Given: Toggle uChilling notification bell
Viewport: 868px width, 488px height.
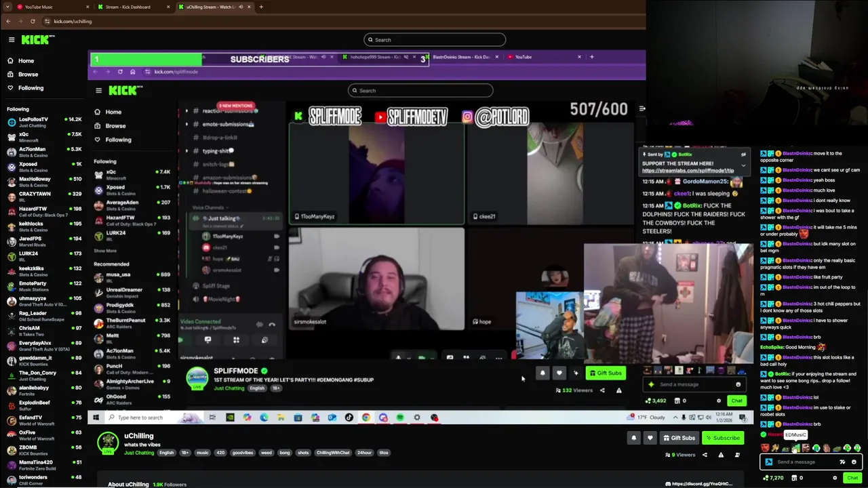Looking at the screenshot, I should click(x=634, y=438).
